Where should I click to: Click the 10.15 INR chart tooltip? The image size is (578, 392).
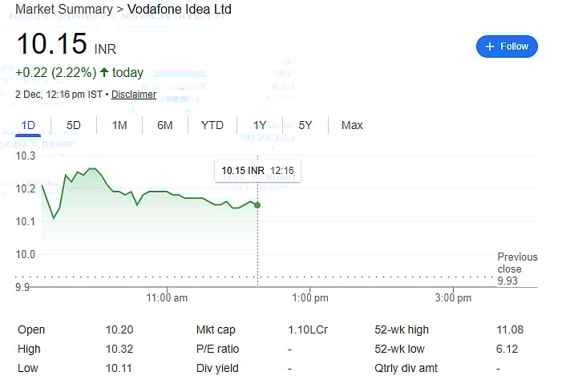pyautogui.click(x=257, y=171)
